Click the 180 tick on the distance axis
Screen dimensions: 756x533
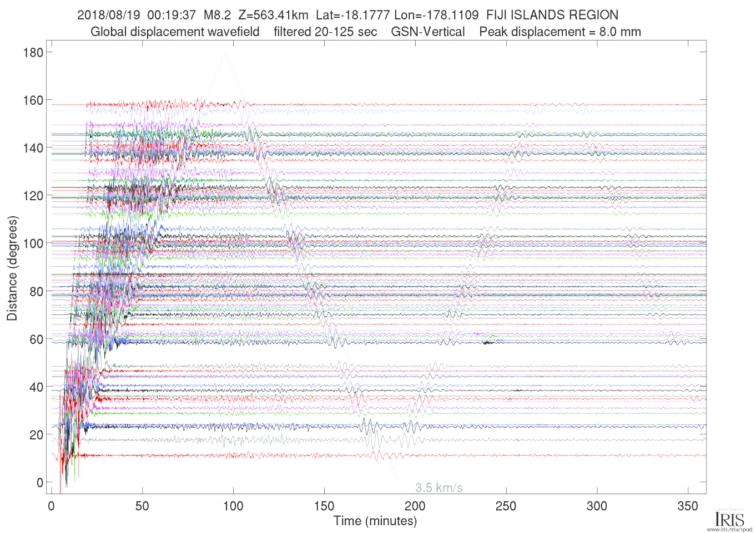[33, 53]
